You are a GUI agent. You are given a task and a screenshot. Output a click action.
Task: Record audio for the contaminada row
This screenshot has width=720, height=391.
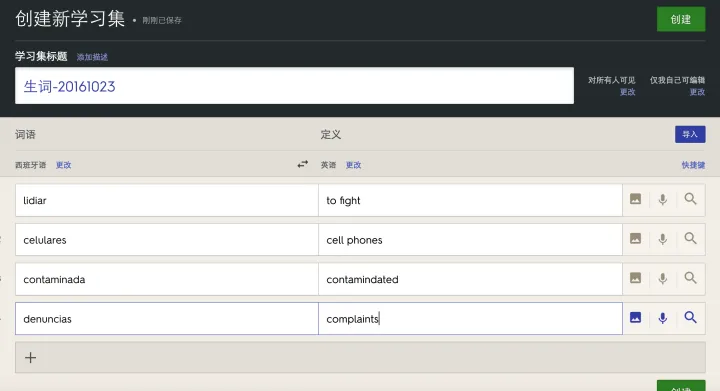663,278
